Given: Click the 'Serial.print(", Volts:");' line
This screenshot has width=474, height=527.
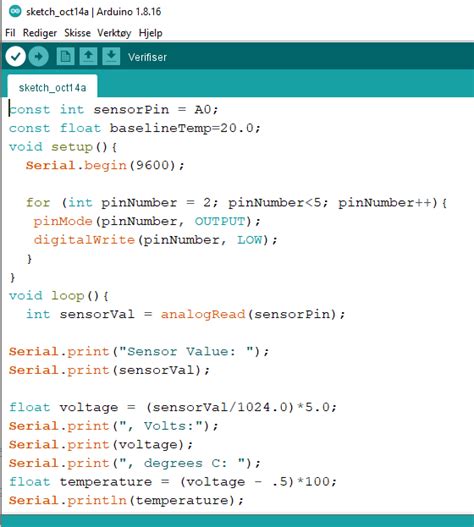Looking at the screenshot, I should point(114,426).
